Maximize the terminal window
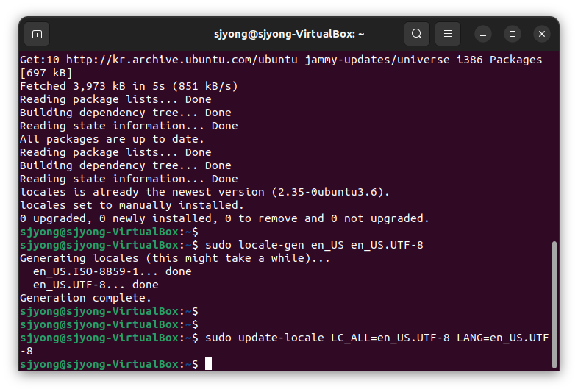Screen dimensions: 578x392 click(x=513, y=34)
